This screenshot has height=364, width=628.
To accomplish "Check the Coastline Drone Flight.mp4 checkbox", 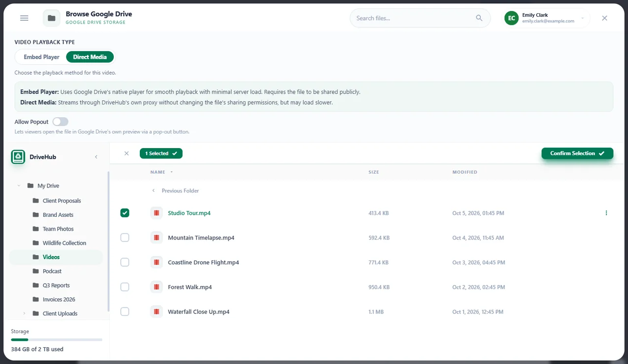I will point(125,262).
